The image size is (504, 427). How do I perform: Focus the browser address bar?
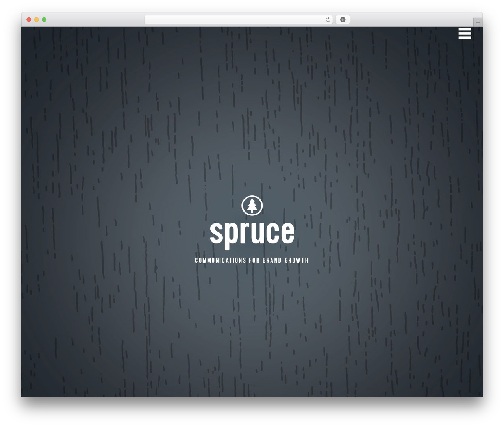coord(238,20)
